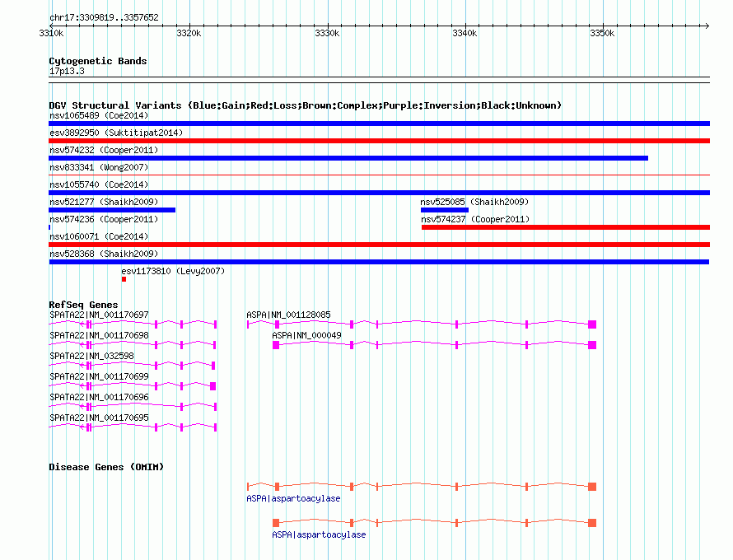The width and height of the screenshot is (733, 560).
Task: Click the nsv1065489 (Coe2014) blue gain bar
Action: 379,124
